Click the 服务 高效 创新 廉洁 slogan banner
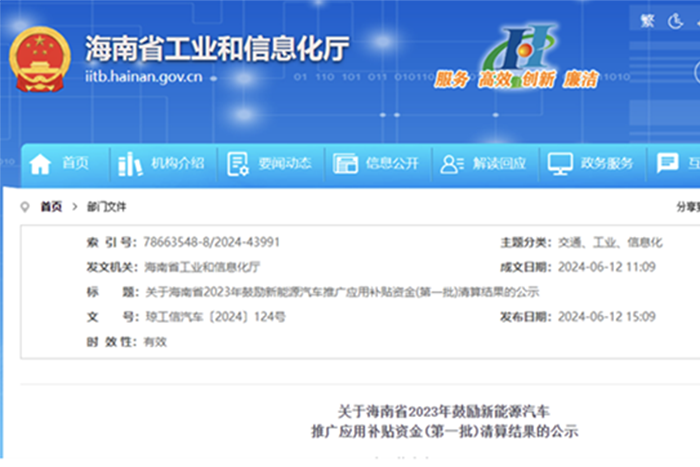The width and height of the screenshot is (700, 467). [x=516, y=79]
